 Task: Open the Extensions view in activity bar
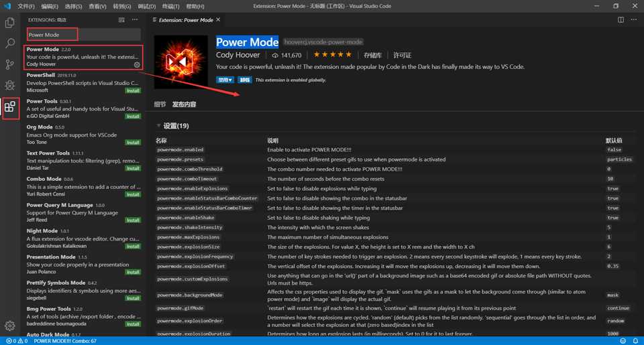click(10, 107)
